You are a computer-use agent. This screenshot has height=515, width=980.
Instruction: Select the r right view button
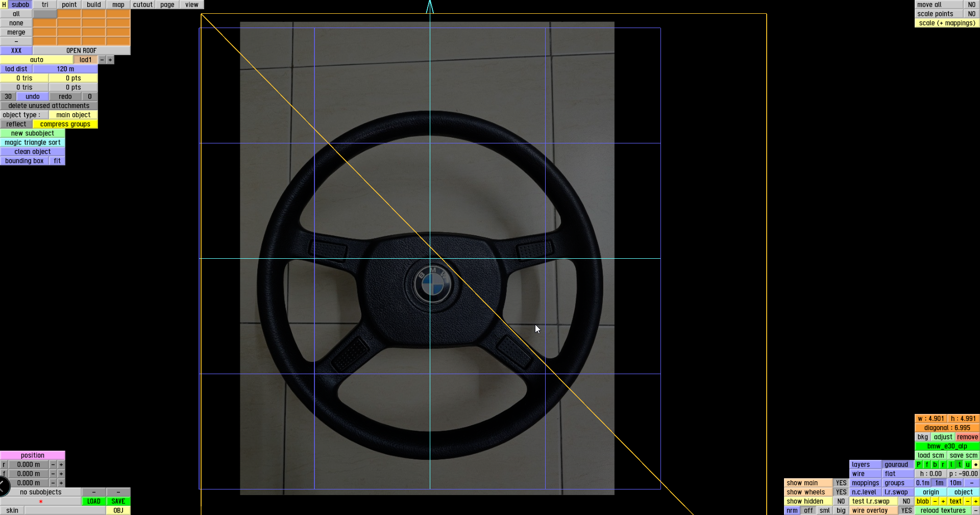point(943,464)
